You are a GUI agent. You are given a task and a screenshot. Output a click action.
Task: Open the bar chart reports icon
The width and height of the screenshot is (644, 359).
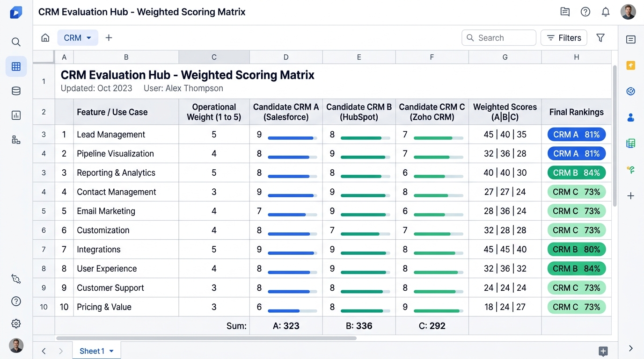pyautogui.click(x=16, y=115)
